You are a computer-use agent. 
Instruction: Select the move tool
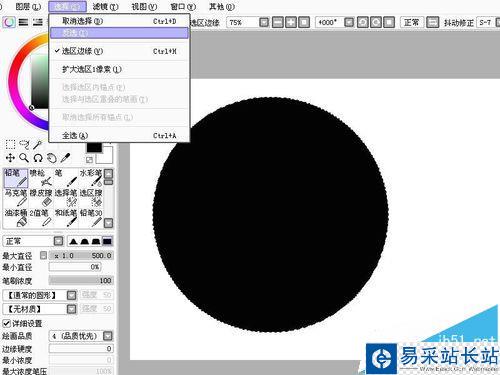coord(10,158)
